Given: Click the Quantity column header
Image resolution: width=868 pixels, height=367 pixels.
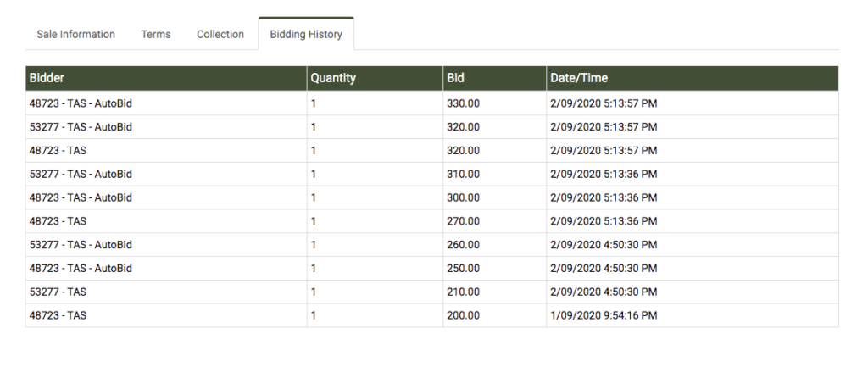Looking at the screenshot, I should pos(333,78).
